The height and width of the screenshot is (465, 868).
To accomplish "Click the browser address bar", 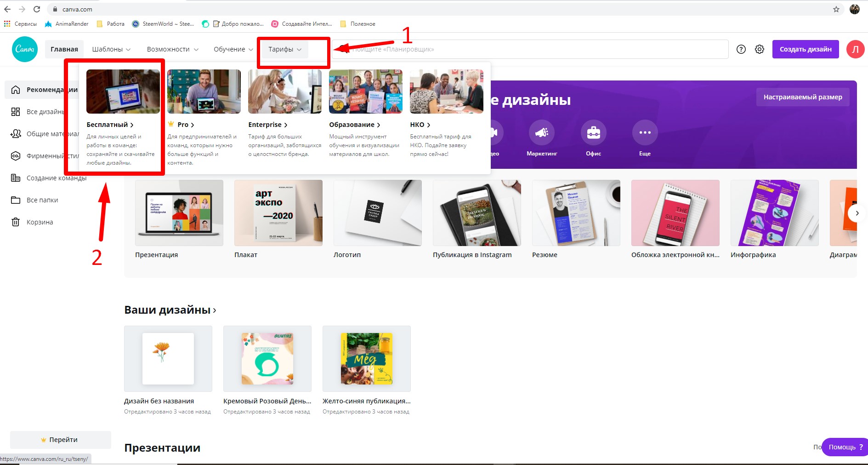I will (445, 9).
